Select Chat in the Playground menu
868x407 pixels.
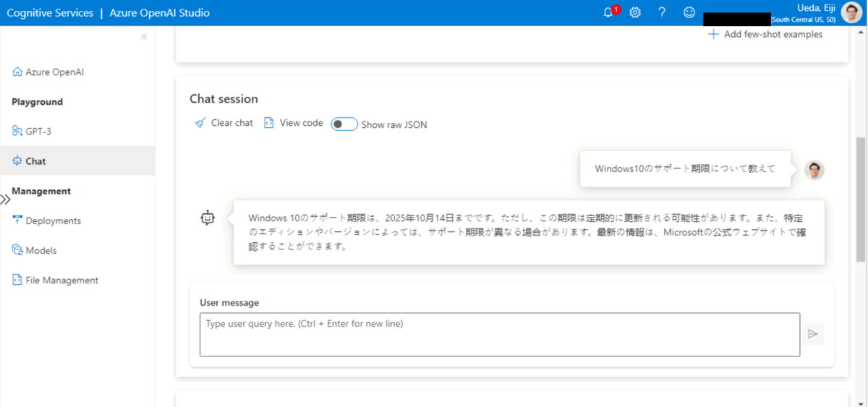[77, 161]
